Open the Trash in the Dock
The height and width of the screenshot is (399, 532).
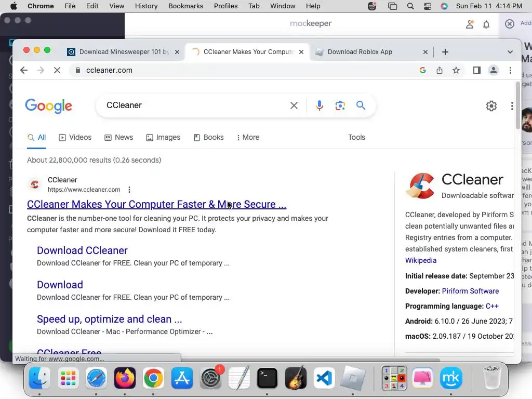pos(491,378)
